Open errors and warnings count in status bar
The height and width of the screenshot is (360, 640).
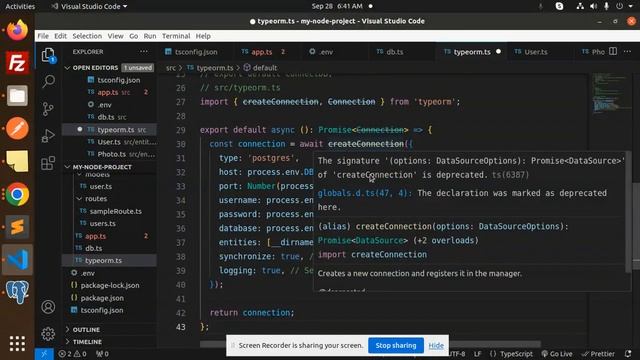point(72,354)
